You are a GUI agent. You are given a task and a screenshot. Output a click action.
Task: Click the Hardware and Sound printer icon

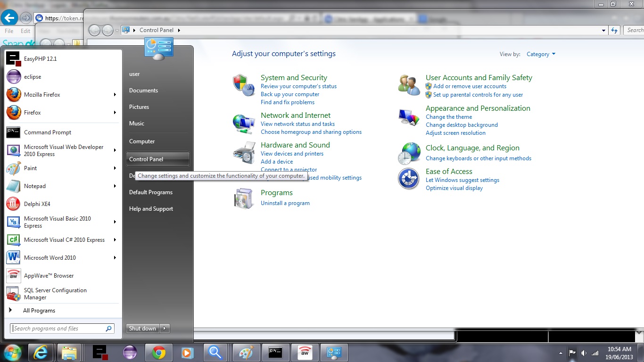244,152
